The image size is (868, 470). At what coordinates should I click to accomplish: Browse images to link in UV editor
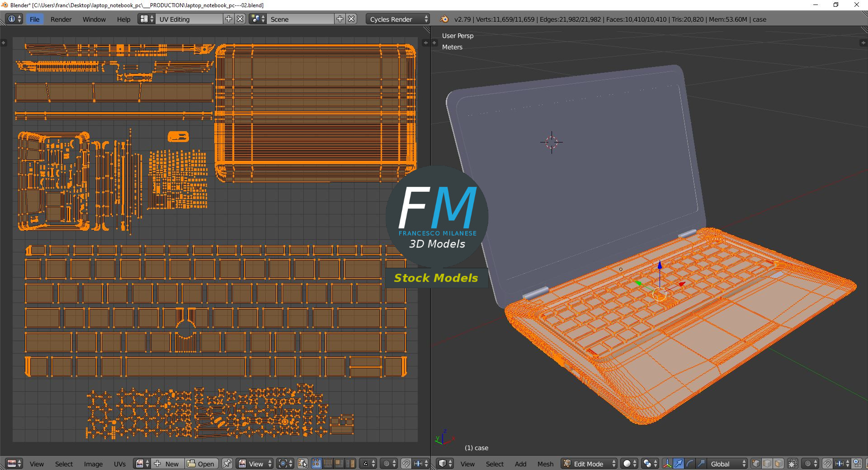click(x=142, y=464)
